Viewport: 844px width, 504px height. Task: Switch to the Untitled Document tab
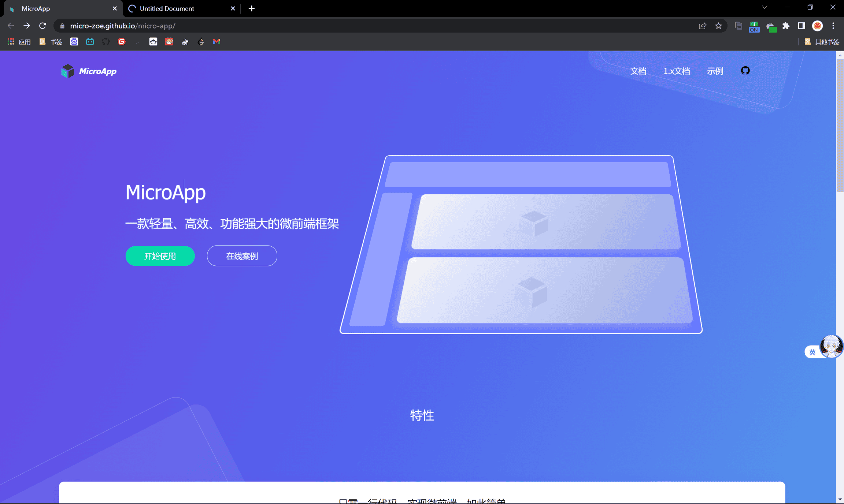click(167, 8)
